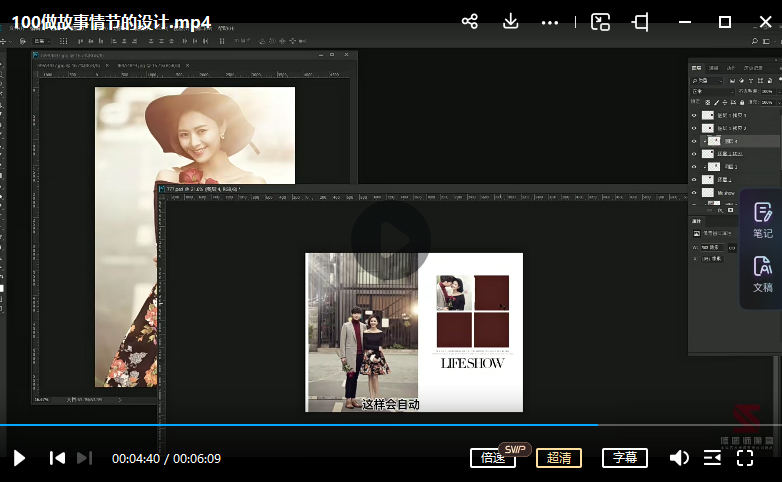This screenshot has width=782, height=482.
Task: Enter fullscreen mode
Action: (x=745, y=458)
